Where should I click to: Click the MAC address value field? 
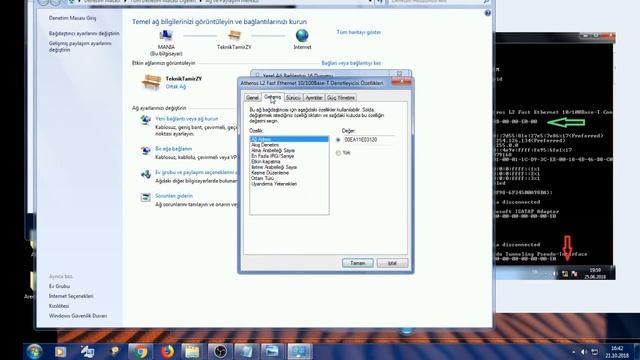[369, 140]
